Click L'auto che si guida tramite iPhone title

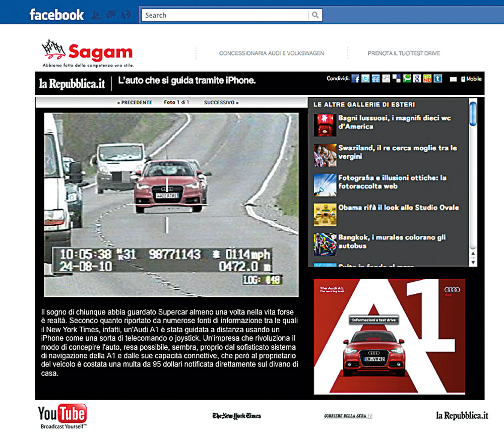[187, 80]
